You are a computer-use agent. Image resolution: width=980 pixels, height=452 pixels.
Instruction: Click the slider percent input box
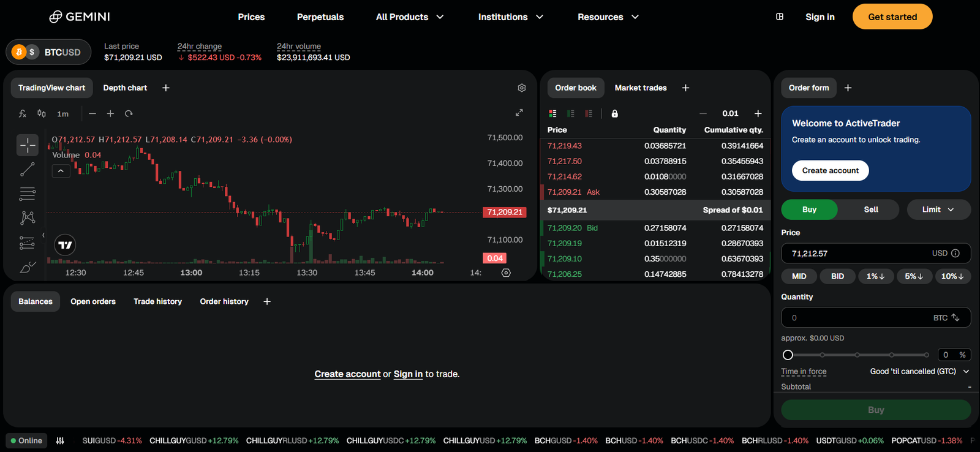click(954, 355)
